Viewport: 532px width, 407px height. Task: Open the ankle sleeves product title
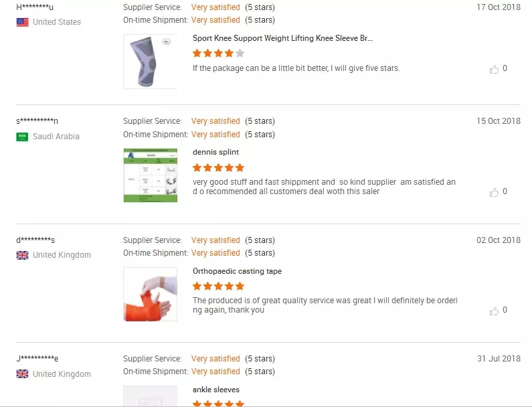click(216, 390)
